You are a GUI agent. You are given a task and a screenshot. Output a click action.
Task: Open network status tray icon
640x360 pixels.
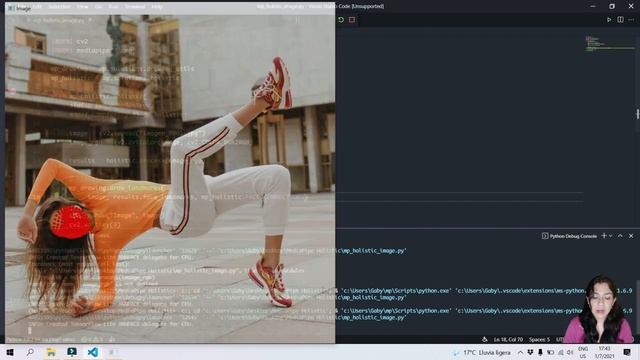[x=560, y=352]
